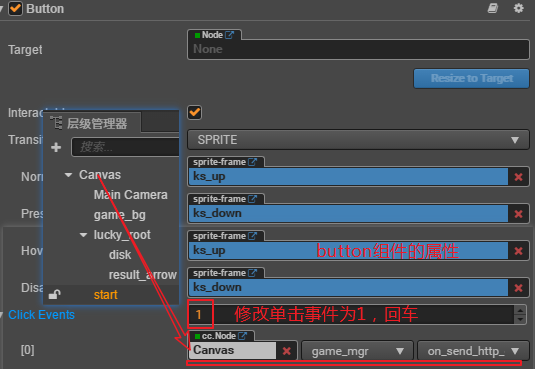Image resolution: width=535 pixels, height=369 pixels.
Task: Select the start node in hierarchy
Action: (105, 295)
